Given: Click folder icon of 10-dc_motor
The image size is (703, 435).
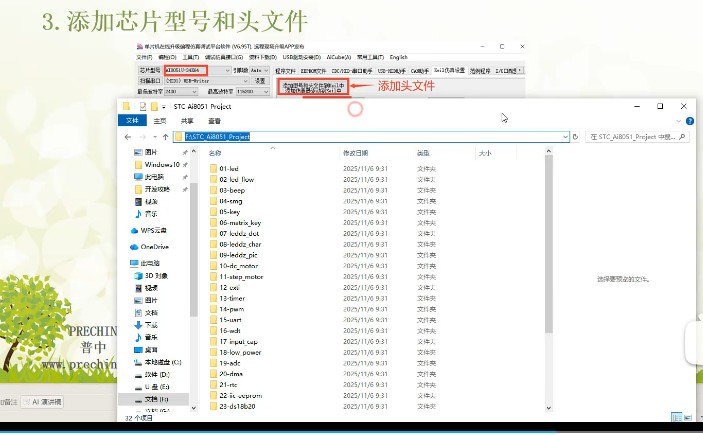Looking at the screenshot, I should [213, 266].
